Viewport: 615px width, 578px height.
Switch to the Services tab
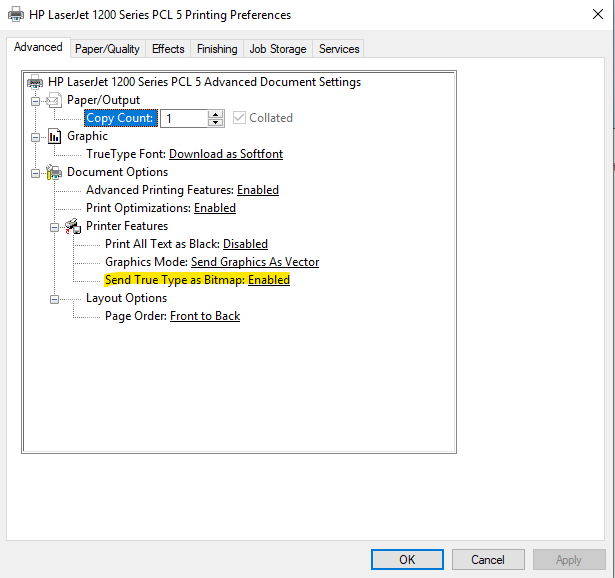coord(339,49)
